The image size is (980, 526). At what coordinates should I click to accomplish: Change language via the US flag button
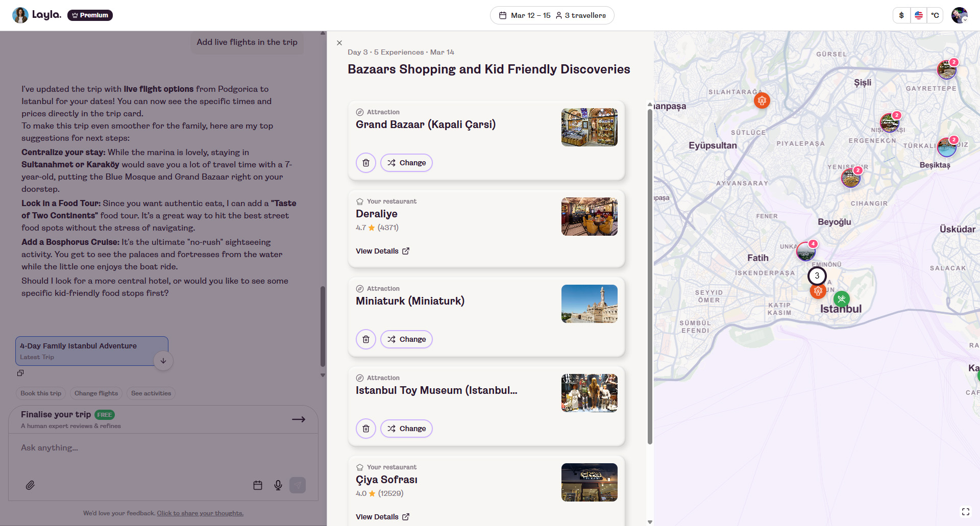point(918,15)
